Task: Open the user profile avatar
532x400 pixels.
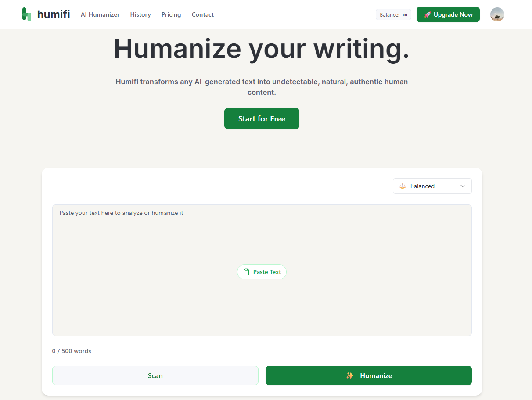Action: (x=497, y=14)
